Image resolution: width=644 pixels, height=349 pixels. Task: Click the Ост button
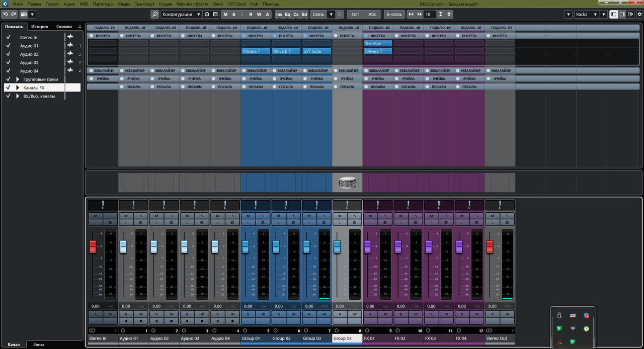[355, 14]
